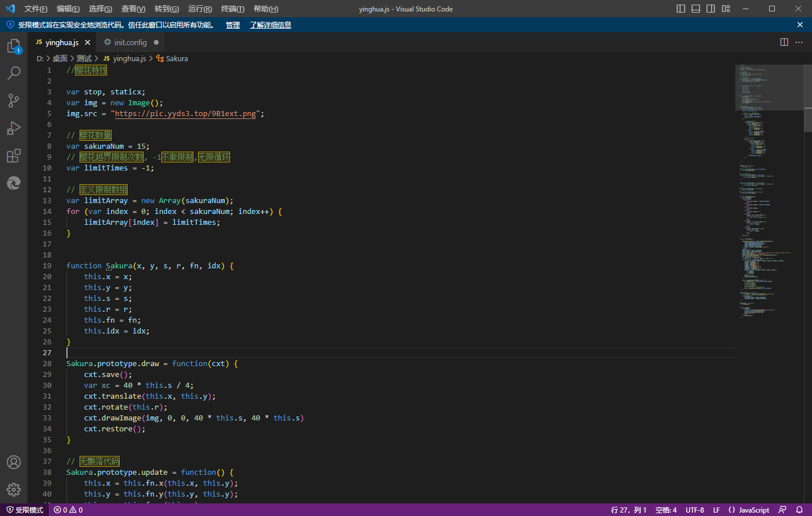Toggle the secondary side bar
Viewport: 812px width, 516px height.
[711, 9]
